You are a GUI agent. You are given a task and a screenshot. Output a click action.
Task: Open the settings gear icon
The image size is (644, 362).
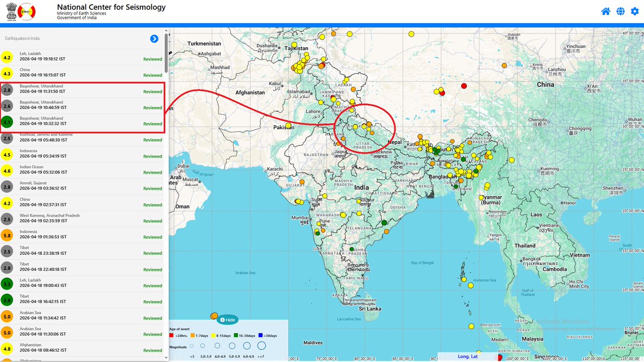tap(635, 11)
